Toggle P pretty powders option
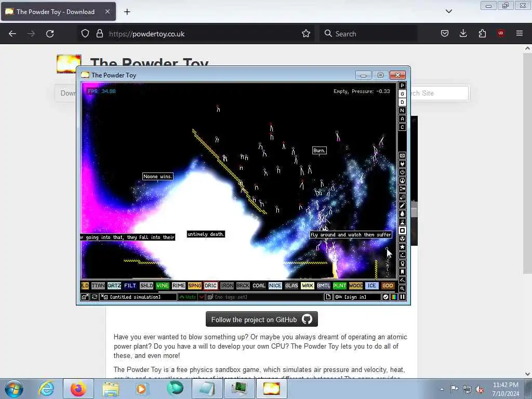Viewport: 532px width, 399px height. click(402, 86)
